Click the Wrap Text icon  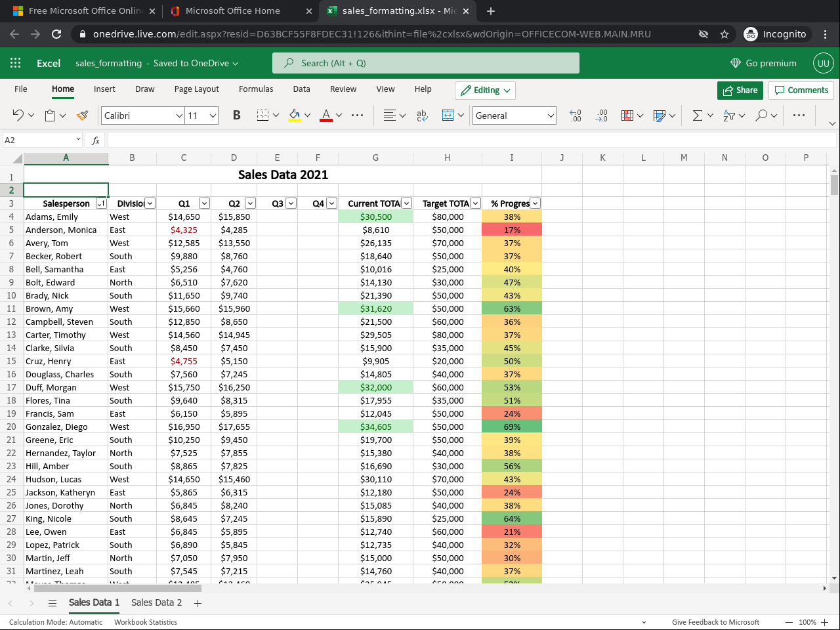[x=422, y=115]
